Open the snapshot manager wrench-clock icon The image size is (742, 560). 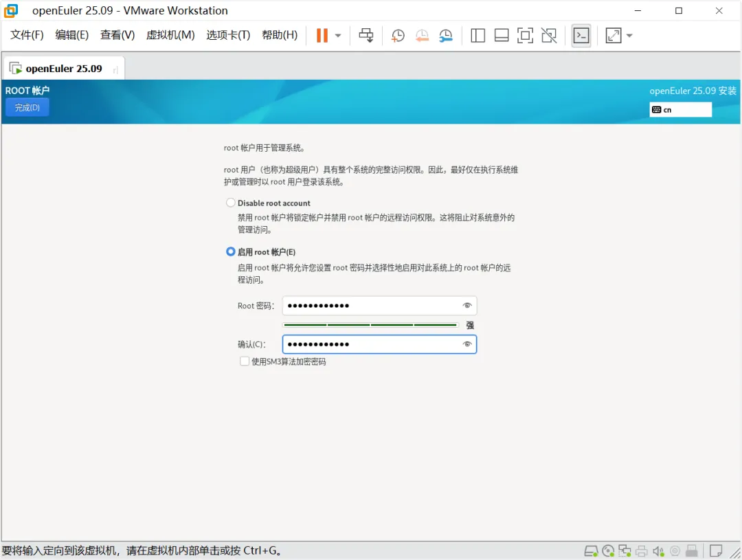point(446,36)
